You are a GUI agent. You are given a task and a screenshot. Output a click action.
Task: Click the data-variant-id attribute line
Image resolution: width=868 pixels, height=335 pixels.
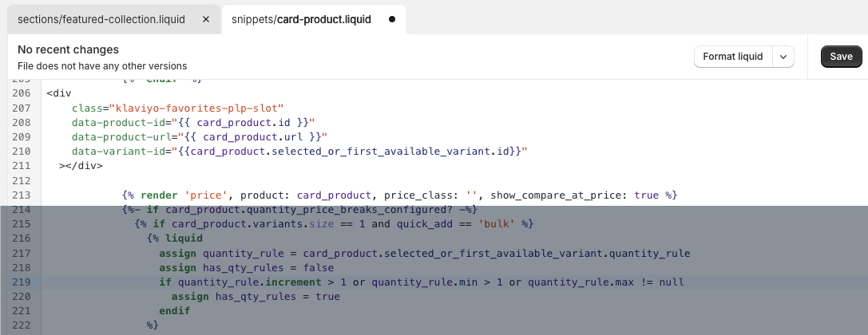(299, 151)
